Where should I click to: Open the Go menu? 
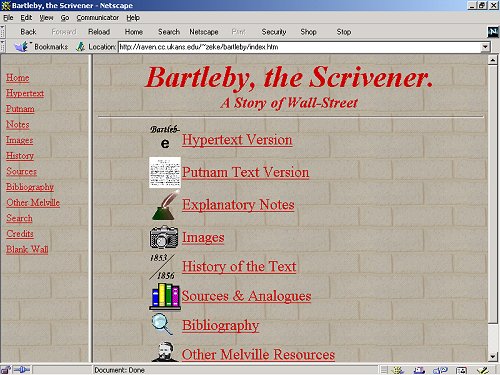[65, 18]
